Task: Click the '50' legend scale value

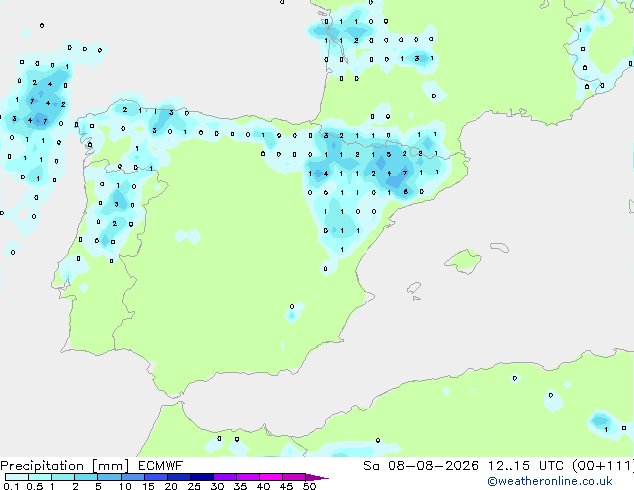Action: [309, 486]
